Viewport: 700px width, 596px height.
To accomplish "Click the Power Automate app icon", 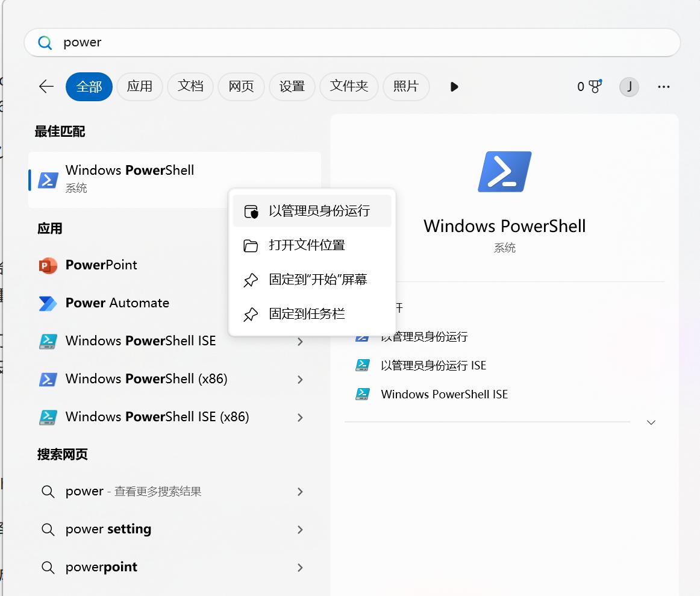I will (x=48, y=304).
